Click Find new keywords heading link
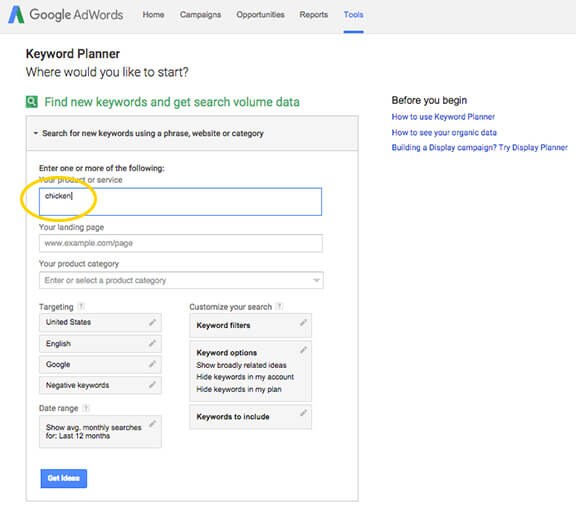The height and width of the screenshot is (509, 576). (172, 102)
